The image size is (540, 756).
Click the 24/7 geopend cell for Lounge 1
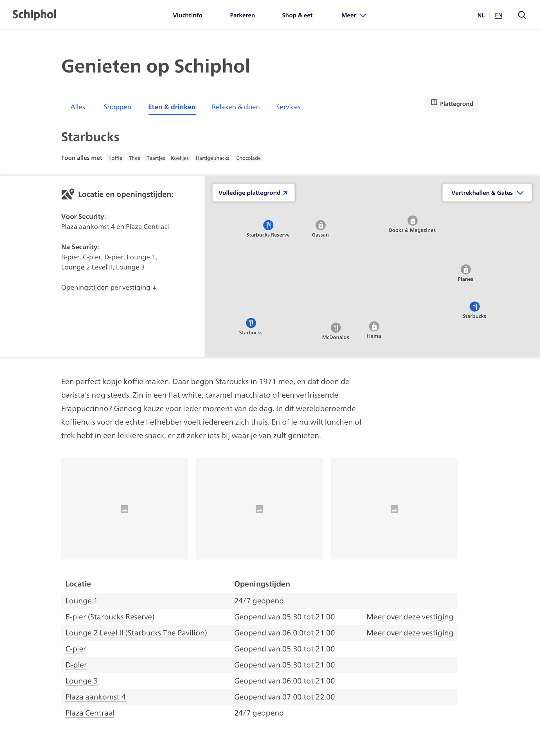(x=259, y=601)
